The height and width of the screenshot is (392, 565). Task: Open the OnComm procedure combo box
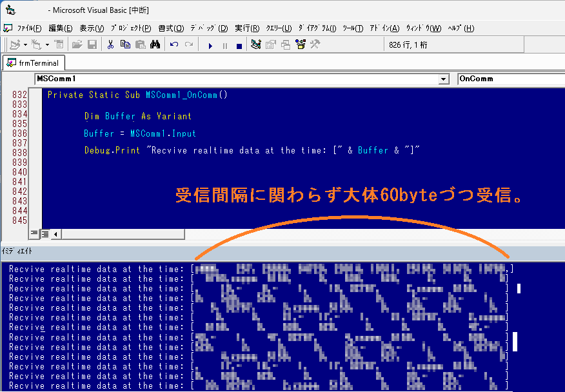coord(511,79)
